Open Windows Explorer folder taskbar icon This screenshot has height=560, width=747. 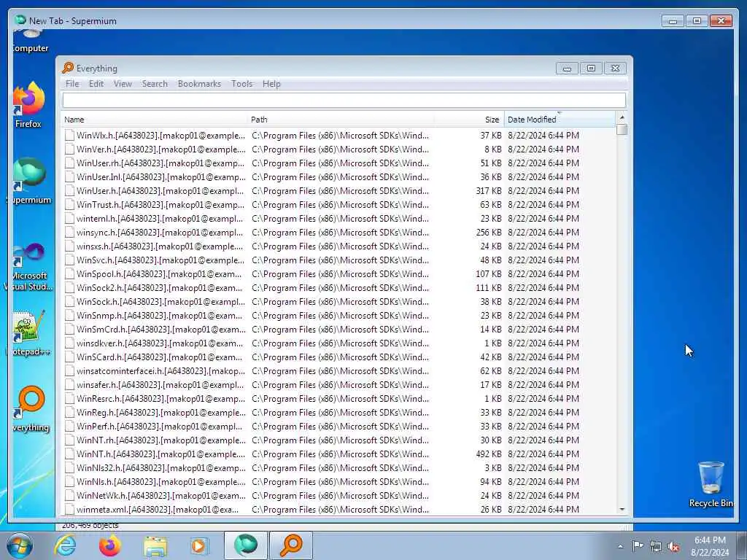155,545
